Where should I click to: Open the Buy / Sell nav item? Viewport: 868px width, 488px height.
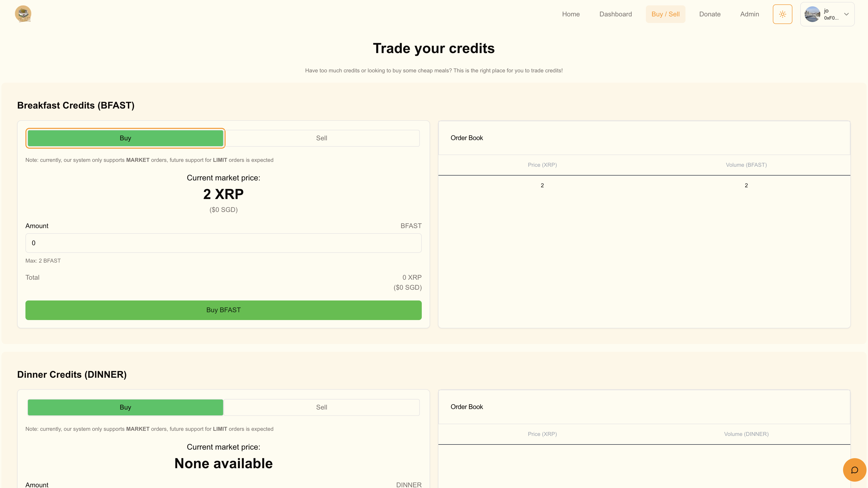tap(665, 14)
